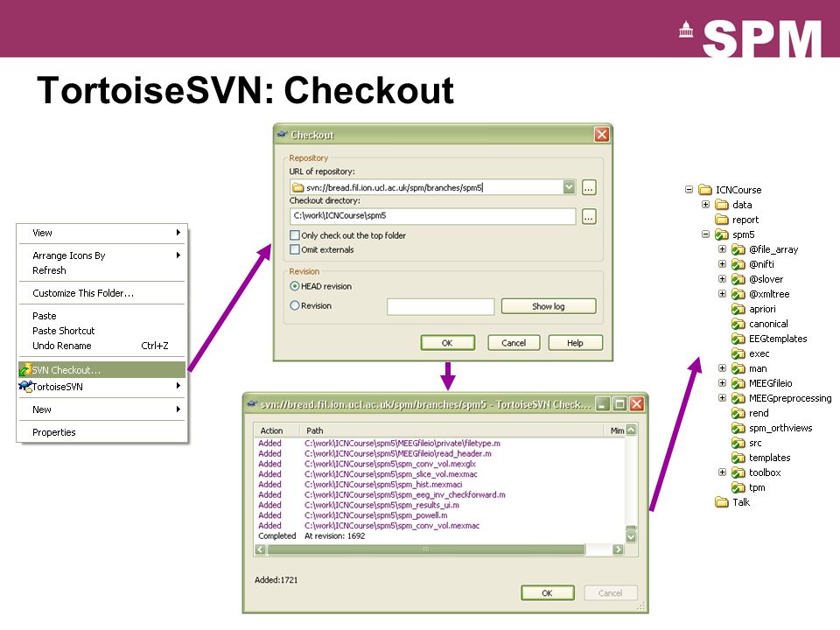Expand the man folder node

pos(722,368)
